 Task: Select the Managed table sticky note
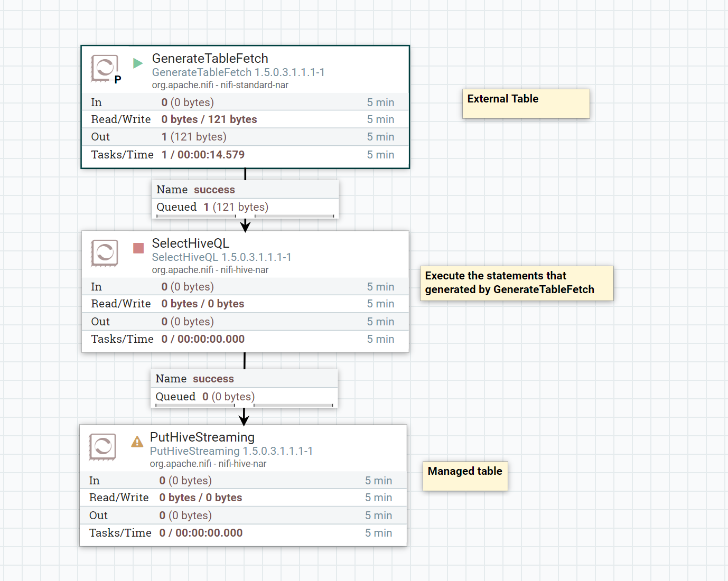[x=464, y=475]
